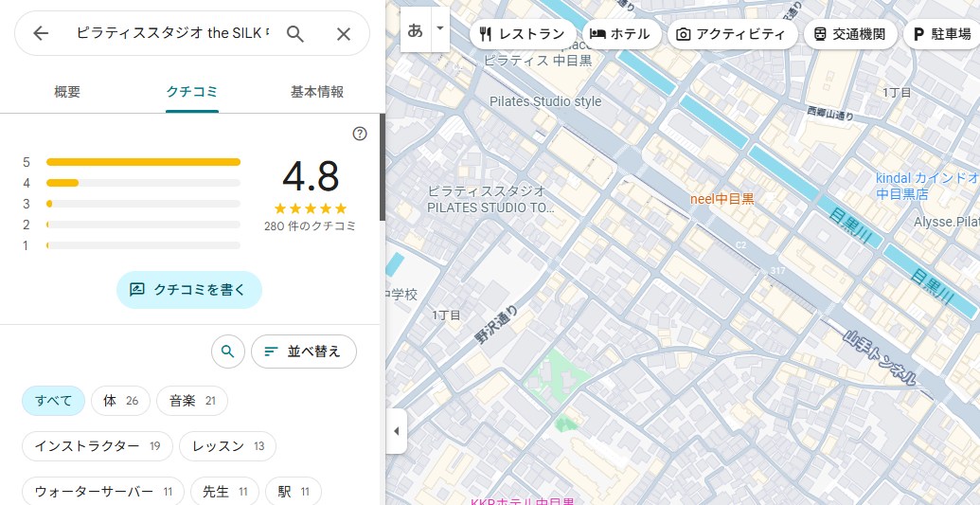980x505 pixels.
Task: Open the 並べ替え sort menu
Action: tap(303, 351)
